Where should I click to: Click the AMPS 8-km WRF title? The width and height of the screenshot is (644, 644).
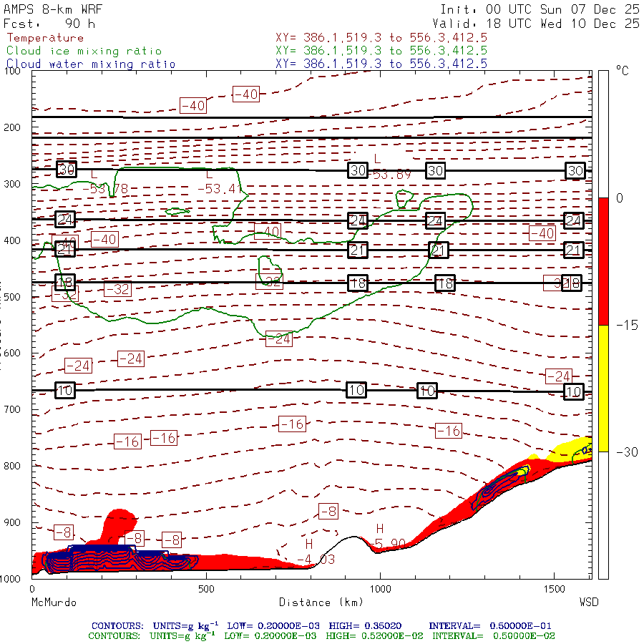click(53, 9)
